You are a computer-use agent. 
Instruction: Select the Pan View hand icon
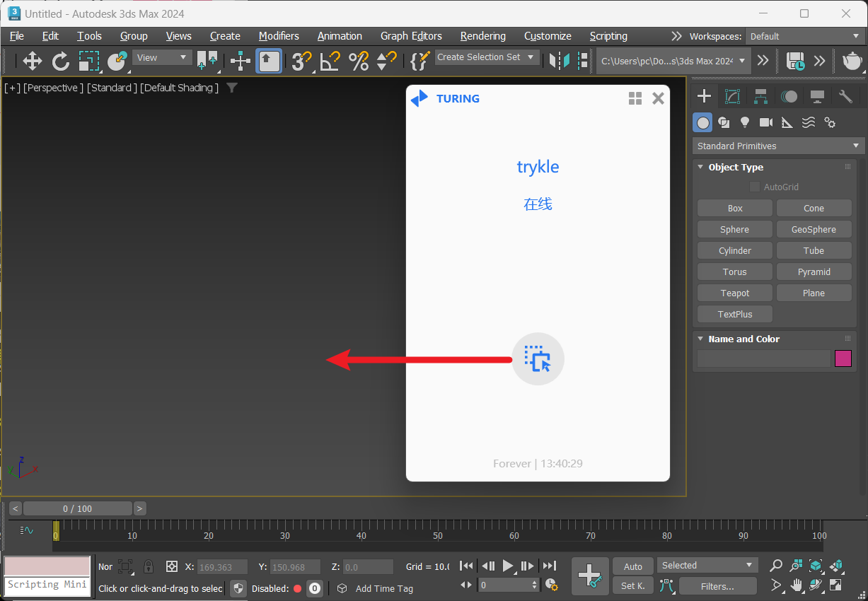(x=797, y=585)
